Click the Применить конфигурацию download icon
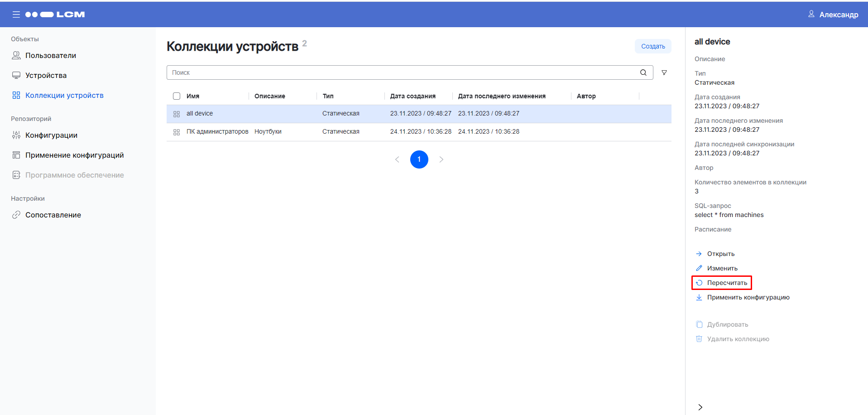 coord(699,297)
